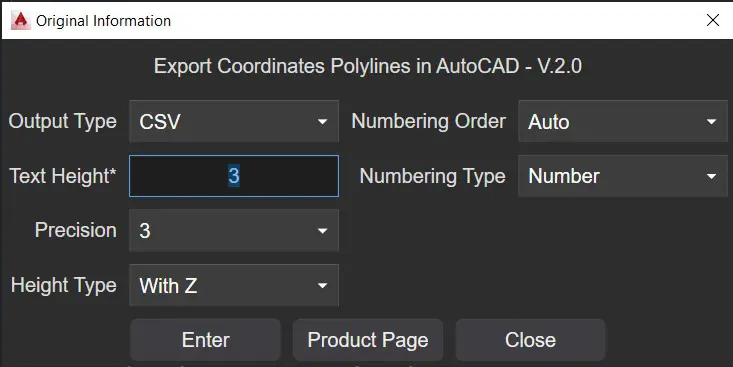Expand the Precision dropdown
Image resolution: width=733 pixels, height=367 pixels.
[x=234, y=230]
